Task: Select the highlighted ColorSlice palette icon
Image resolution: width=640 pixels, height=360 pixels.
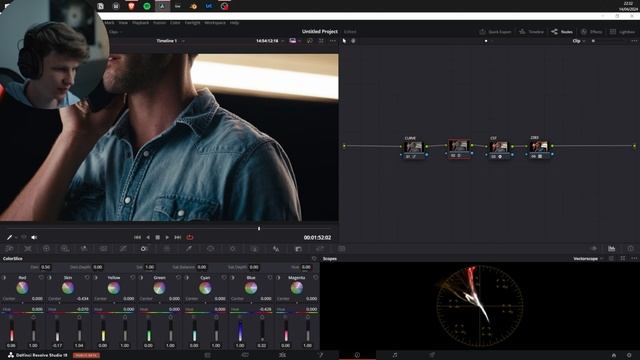Action: pyautogui.click(x=143, y=249)
